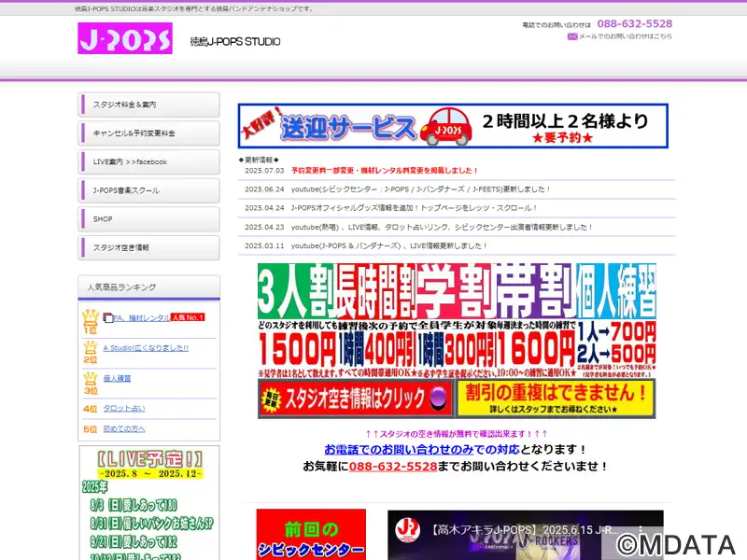Click the LIVE予定 schedule image
The height and width of the screenshot is (560, 747).
click(148, 503)
